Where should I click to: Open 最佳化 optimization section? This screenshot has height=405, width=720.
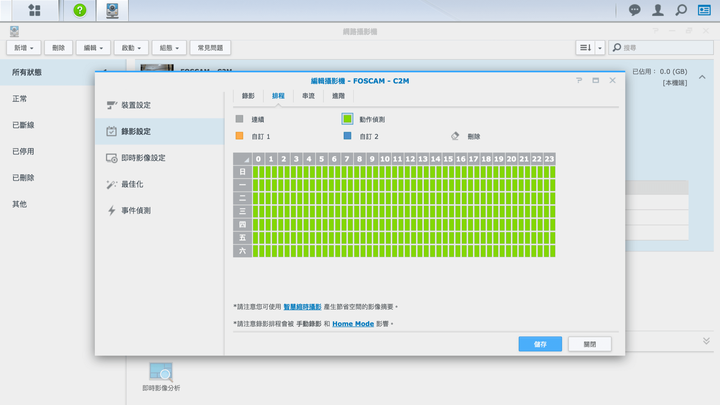pyautogui.click(x=160, y=184)
